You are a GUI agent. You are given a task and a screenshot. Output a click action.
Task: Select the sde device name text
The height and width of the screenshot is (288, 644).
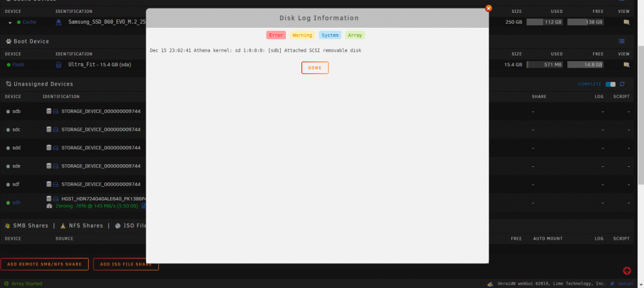(x=16, y=166)
